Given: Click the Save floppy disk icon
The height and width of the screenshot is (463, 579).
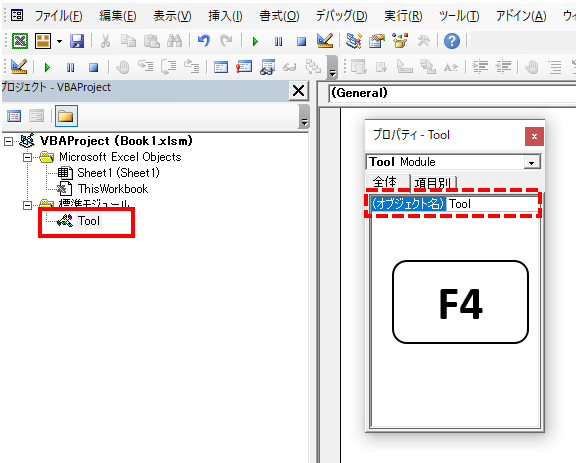Looking at the screenshot, I should [77, 41].
